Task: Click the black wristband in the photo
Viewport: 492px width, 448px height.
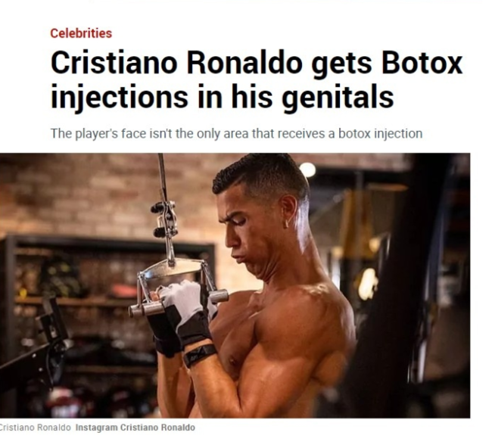Action: tap(200, 355)
